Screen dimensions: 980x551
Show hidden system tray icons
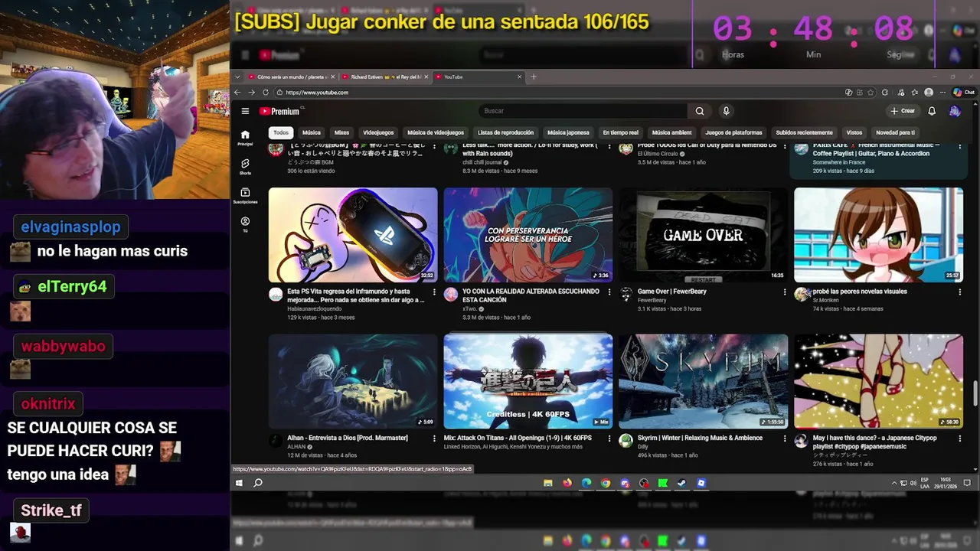tap(894, 483)
